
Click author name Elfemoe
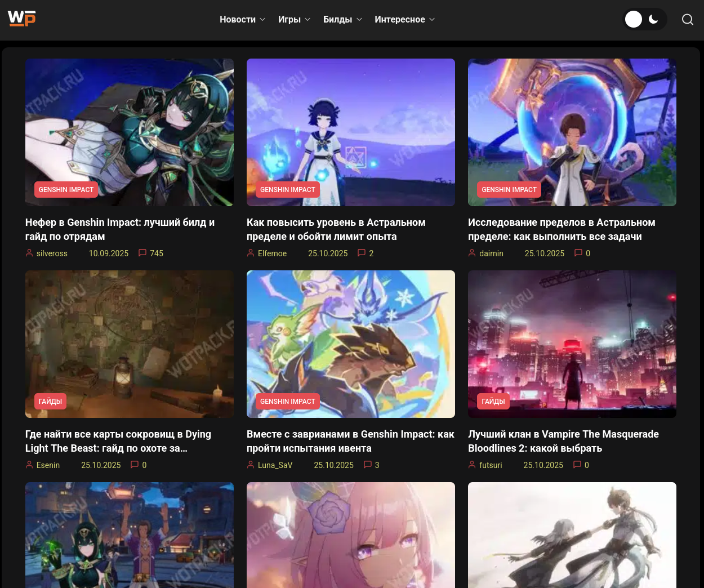click(x=272, y=253)
